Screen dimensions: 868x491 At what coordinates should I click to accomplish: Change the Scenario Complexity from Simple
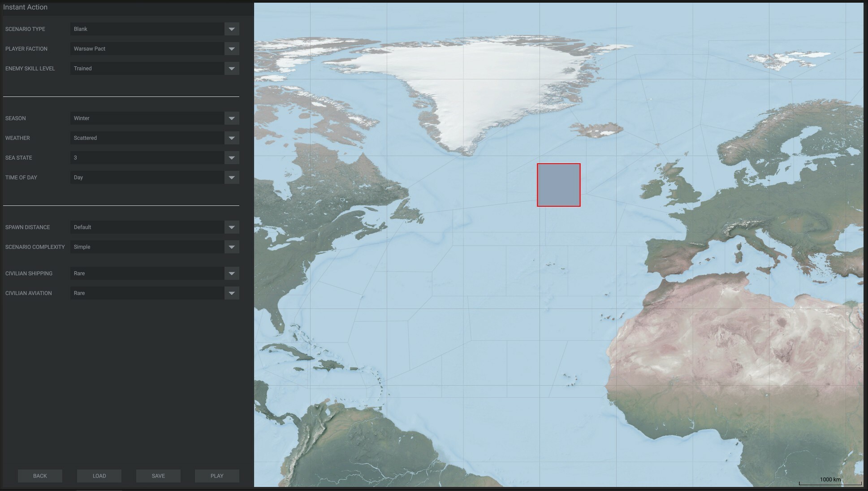(x=155, y=247)
